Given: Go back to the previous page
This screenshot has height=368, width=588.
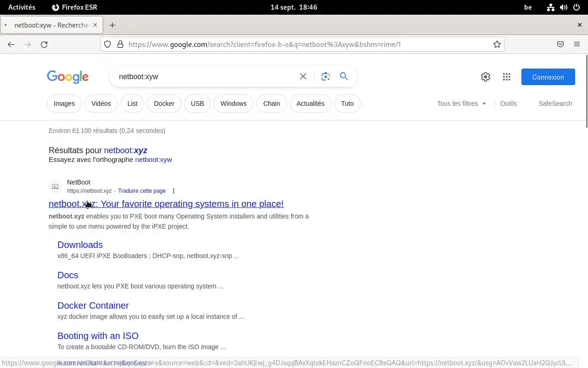Looking at the screenshot, I should click(x=11, y=45).
